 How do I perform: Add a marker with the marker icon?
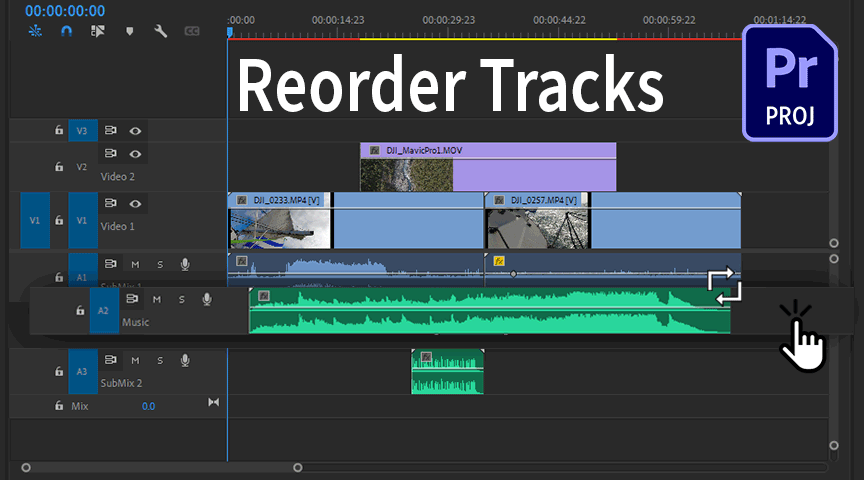128,31
